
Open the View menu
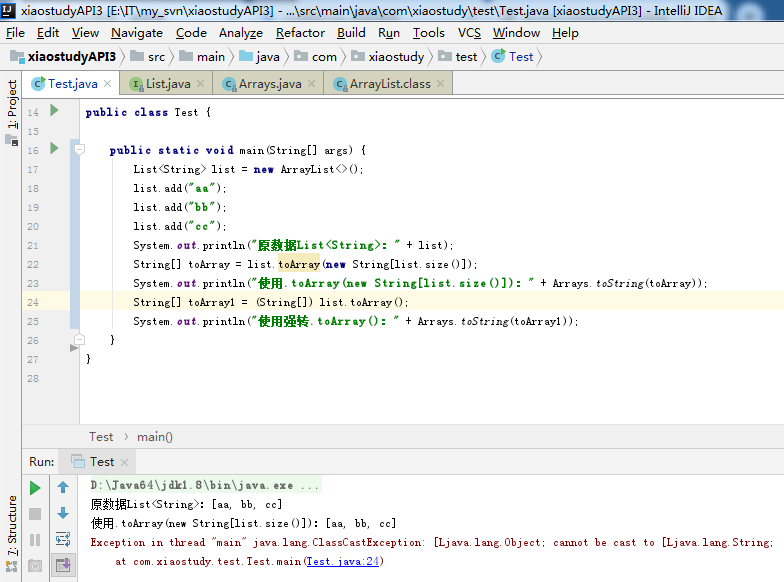85,33
